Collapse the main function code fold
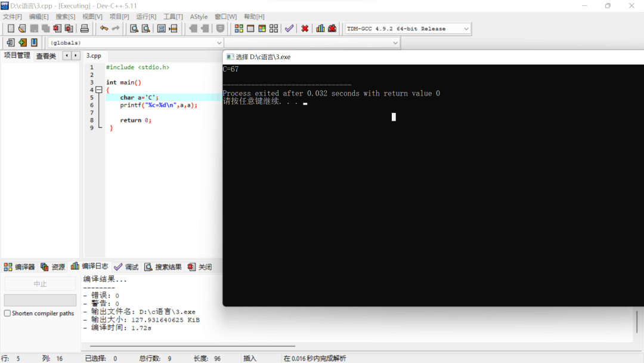644x363 pixels. click(x=99, y=90)
